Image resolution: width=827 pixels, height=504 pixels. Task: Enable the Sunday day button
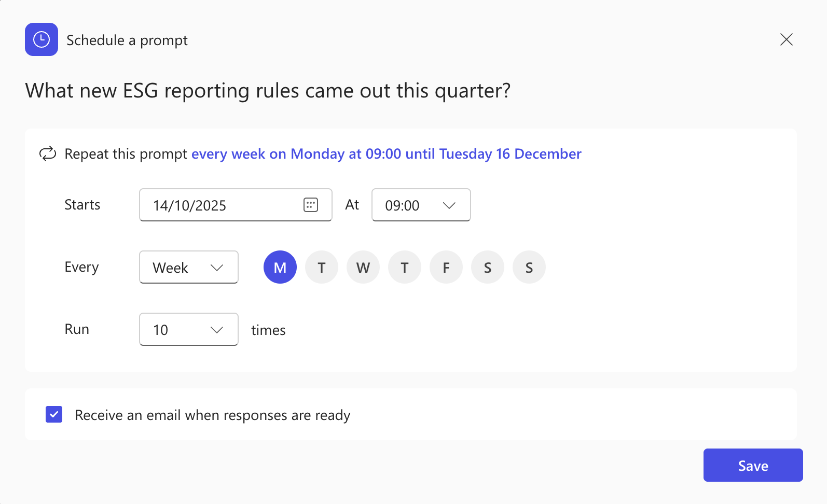[529, 267]
